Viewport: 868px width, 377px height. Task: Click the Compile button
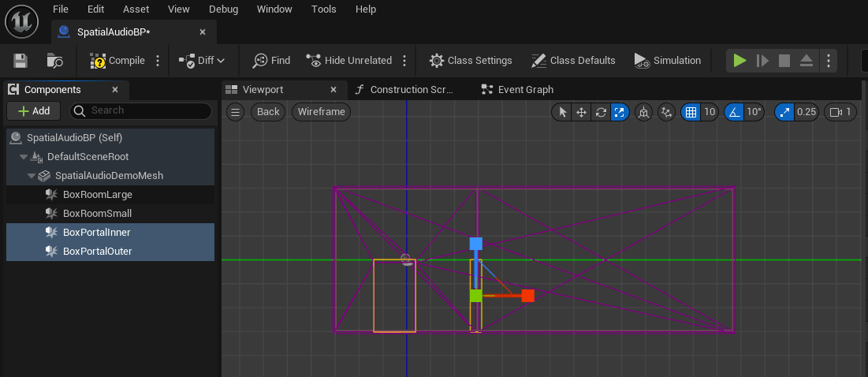click(x=118, y=61)
